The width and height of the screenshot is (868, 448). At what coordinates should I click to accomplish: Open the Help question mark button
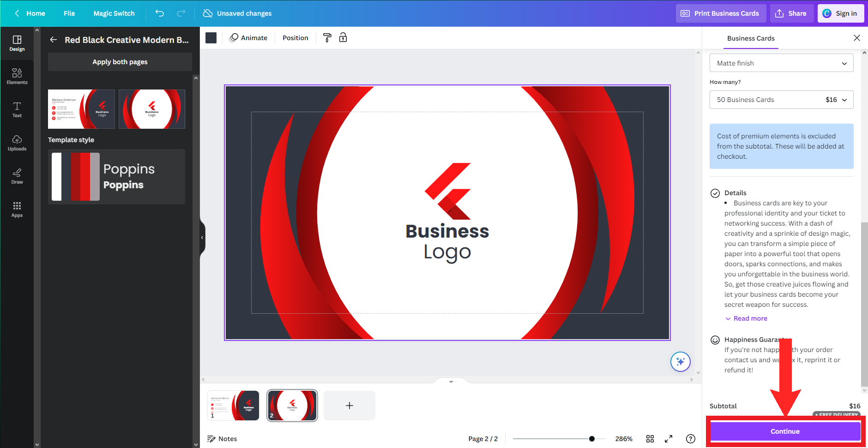pyautogui.click(x=691, y=439)
